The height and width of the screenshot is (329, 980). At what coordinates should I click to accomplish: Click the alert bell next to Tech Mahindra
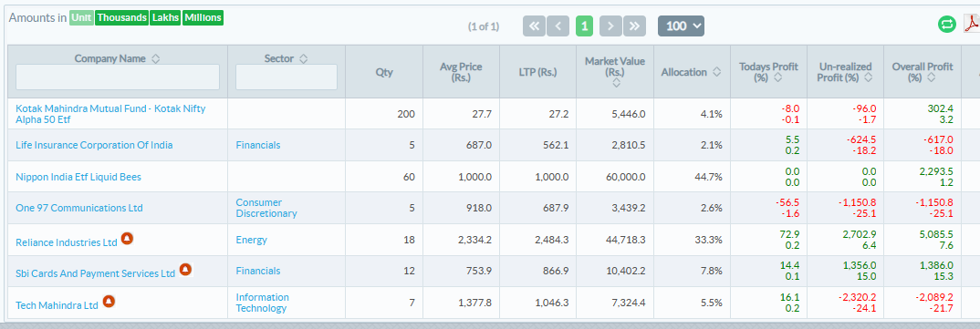(x=109, y=302)
